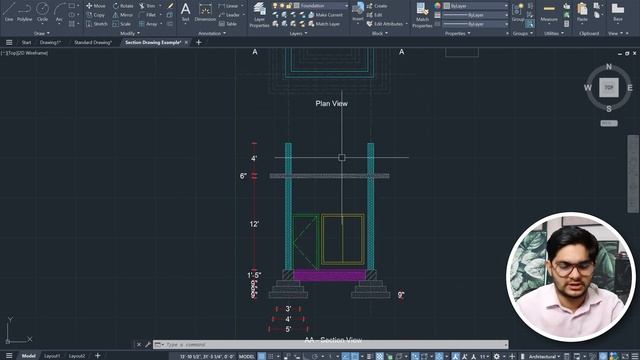Click the Make Current layer button
Viewport: 640px width, 360px height.
(x=325, y=15)
